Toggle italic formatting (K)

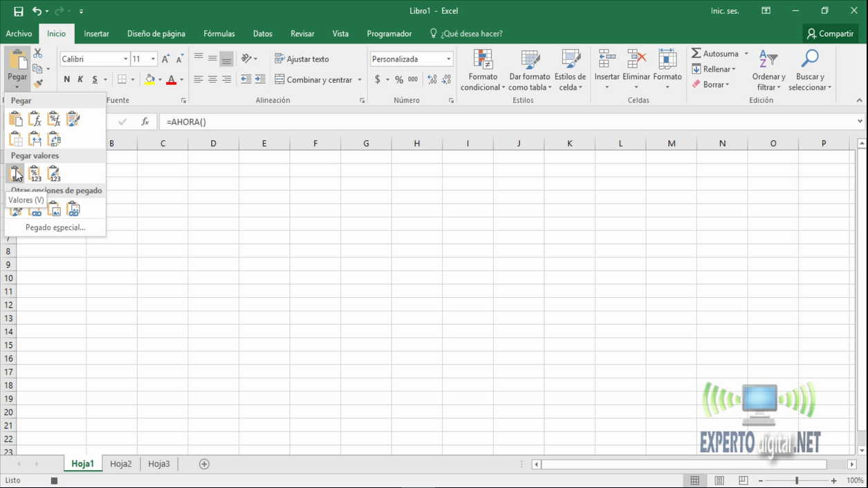[80, 79]
